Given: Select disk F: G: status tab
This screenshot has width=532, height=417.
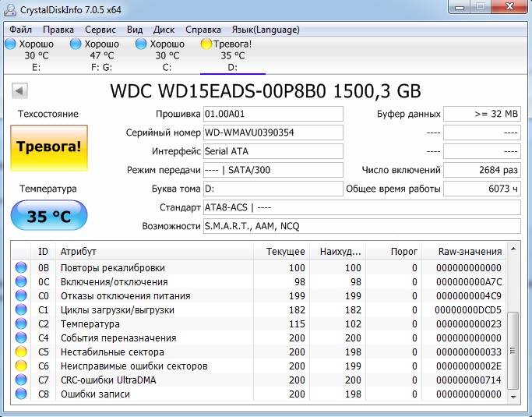Looking at the screenshot, I should [101, 55].
